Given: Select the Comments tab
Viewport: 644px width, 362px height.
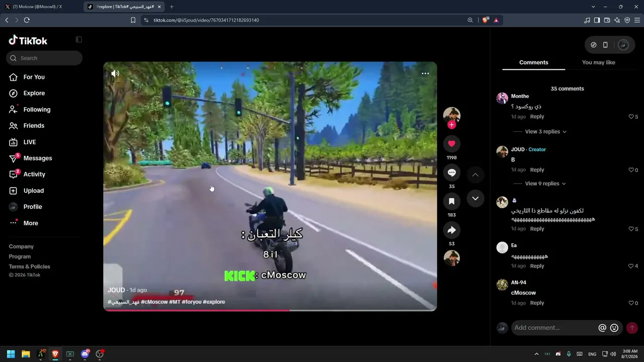Looking at the screenshot, I should coord(533,62).
